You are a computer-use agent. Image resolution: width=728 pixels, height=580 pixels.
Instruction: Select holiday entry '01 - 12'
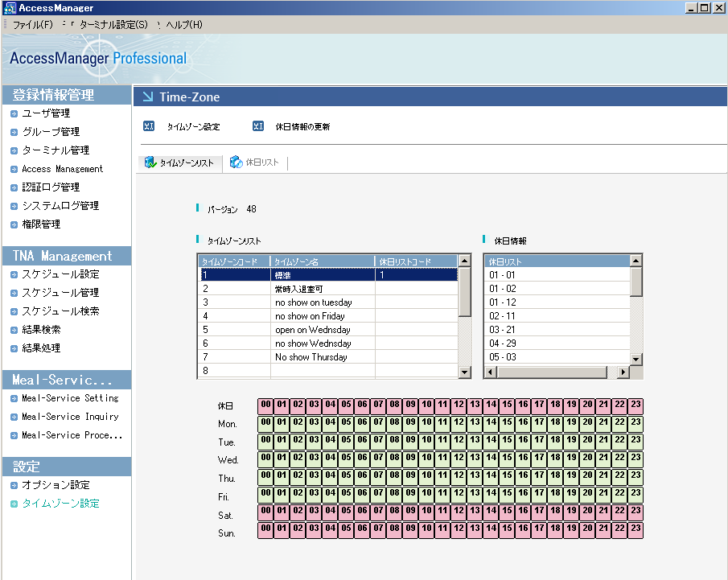557,302
